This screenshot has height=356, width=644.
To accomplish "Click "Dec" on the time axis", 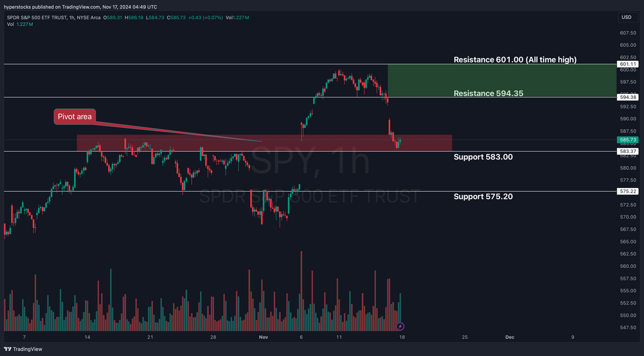I will point(509,337).
